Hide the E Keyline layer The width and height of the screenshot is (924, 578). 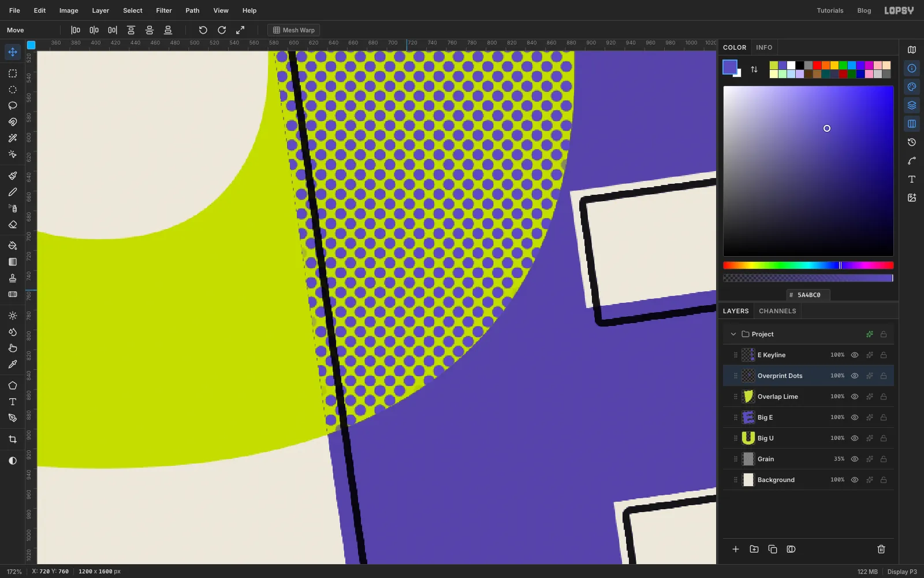[855, 355]
